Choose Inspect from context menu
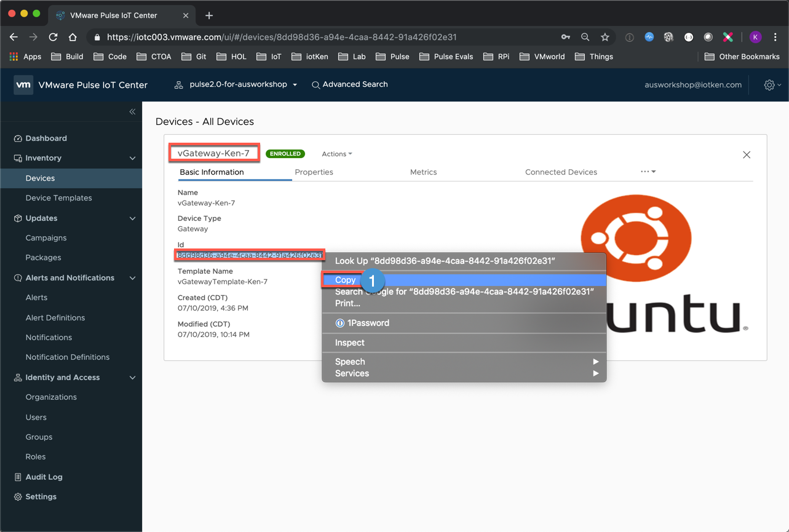Image resolution: width=789 pixels, height=532 pixels. coord(464,343)
